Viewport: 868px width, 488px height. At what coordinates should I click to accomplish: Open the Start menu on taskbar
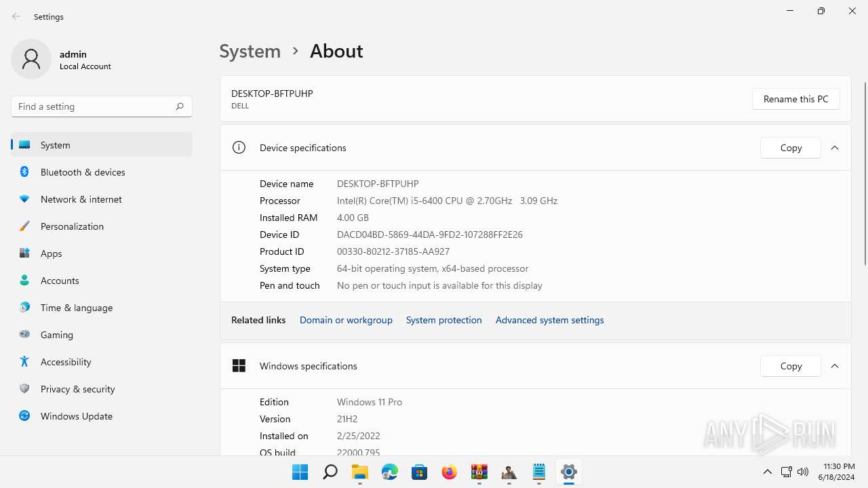tap(300, 472)
